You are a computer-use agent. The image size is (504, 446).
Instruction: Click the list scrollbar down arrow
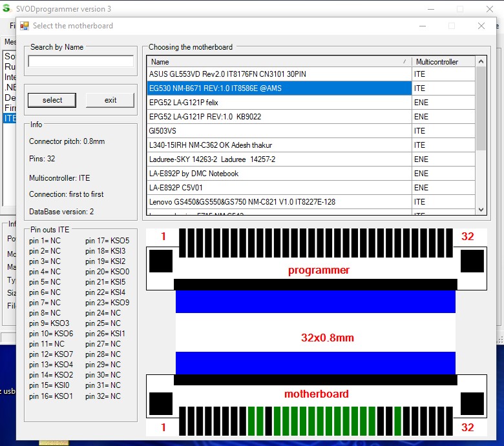pos(481,210)
